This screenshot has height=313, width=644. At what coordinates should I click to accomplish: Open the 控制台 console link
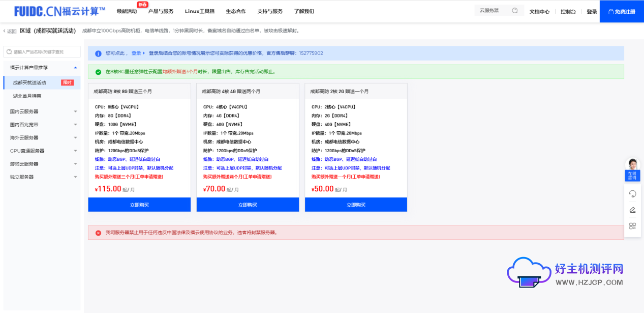point(568,11)
